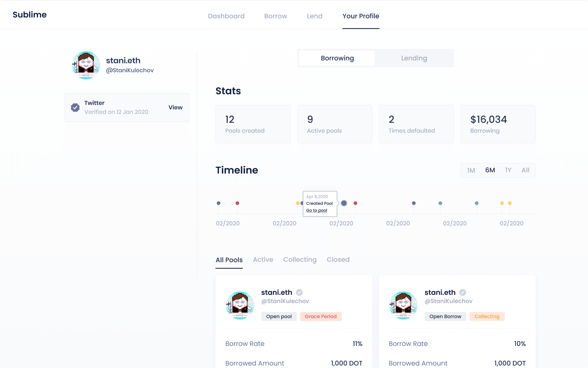Open the Dashboard nav tab
This screenshot has width=588, height=368.
tap(226, 16)
